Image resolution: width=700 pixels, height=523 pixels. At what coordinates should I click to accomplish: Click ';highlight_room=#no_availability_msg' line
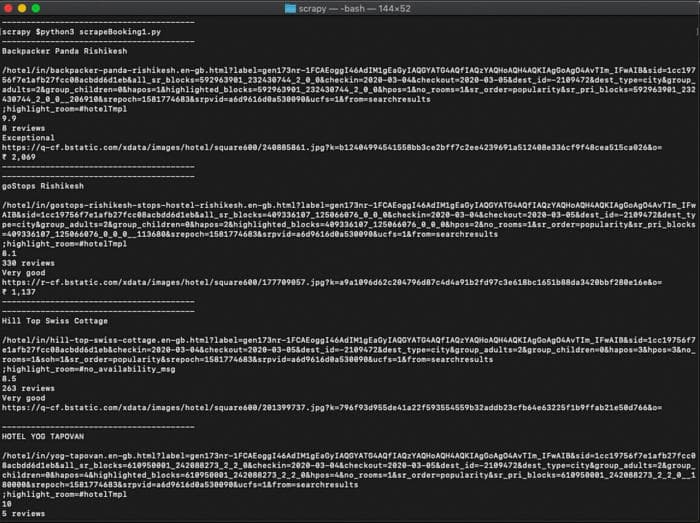click(x=89, y=369)
